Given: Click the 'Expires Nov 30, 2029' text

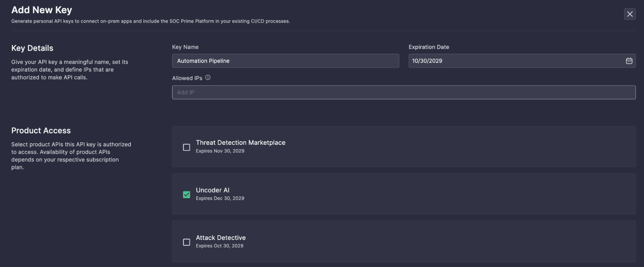Looking at the screenshot, I should click(220, 151).
